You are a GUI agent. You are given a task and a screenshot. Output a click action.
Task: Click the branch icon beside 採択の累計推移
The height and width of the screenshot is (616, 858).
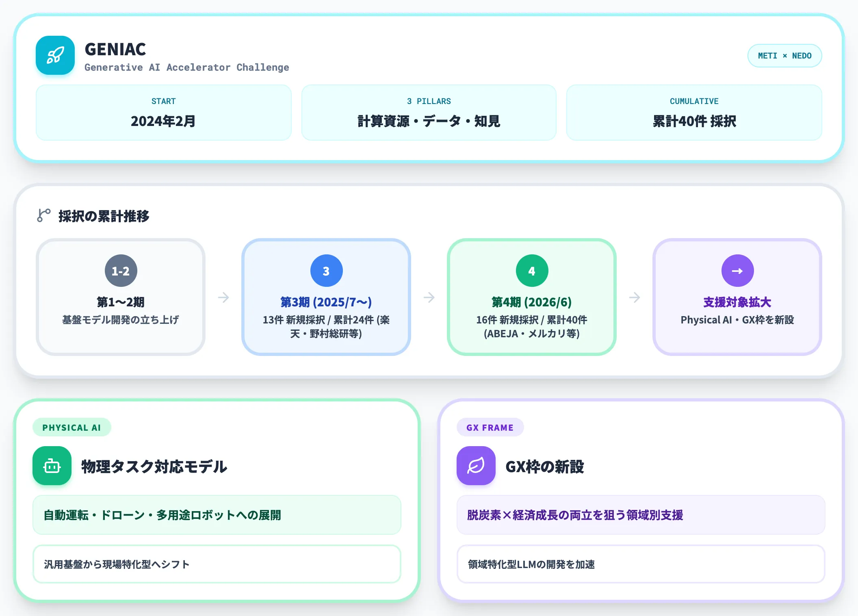tap(44, 215)
